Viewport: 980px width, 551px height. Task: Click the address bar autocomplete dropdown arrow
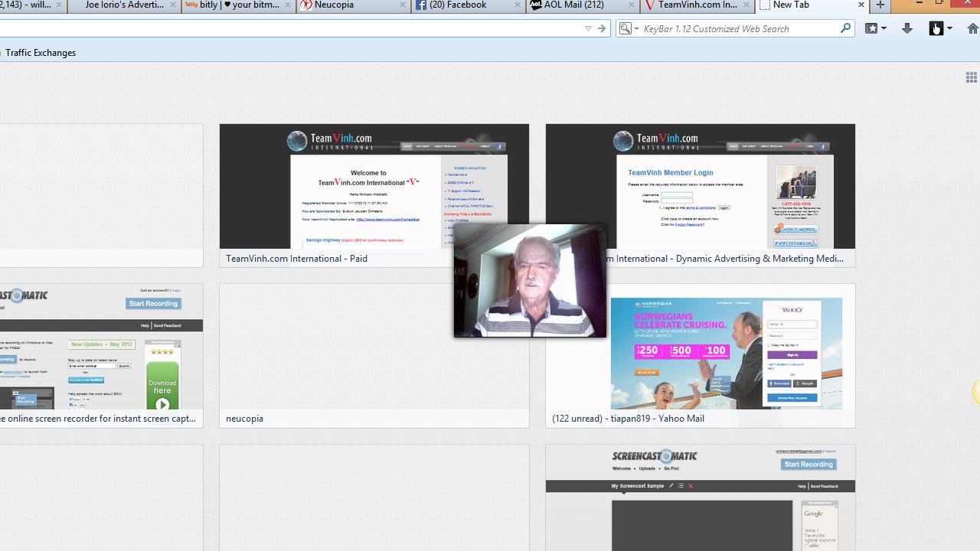pyautogui.click(x=588, y=28)
